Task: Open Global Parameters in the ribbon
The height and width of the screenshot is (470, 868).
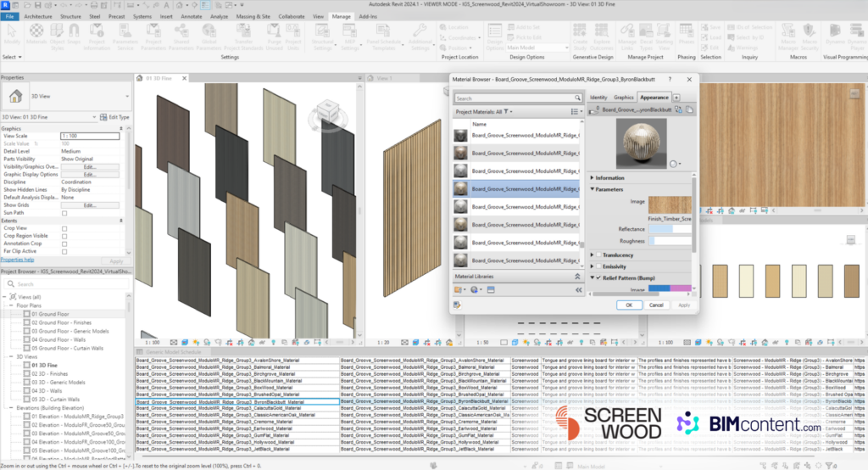Action: click(209, 36)
